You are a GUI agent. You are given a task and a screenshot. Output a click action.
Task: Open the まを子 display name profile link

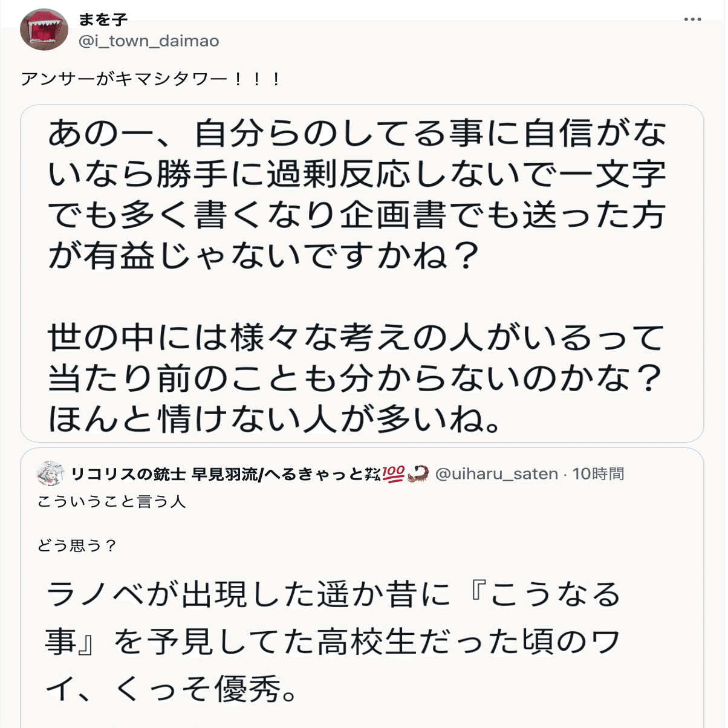click(x=103, y=20)
